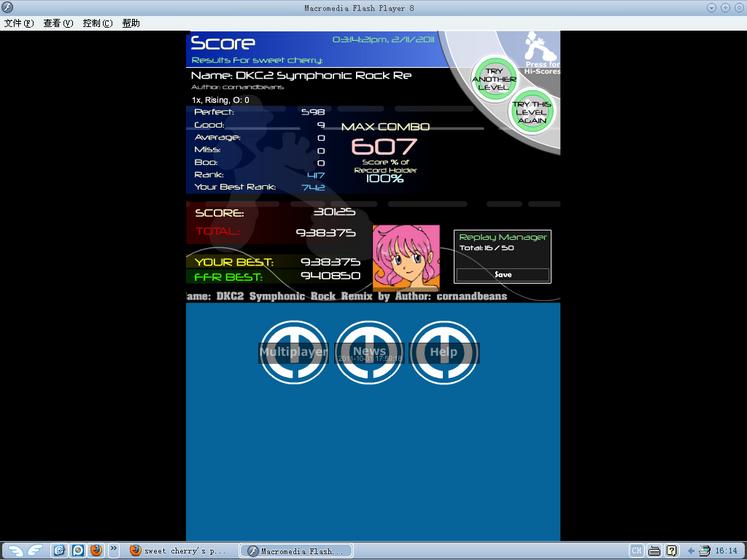The height and width of the screenshot is (560, 747).
Task: Open the Multiplayer circle button
Action: [x=293, y=352]
